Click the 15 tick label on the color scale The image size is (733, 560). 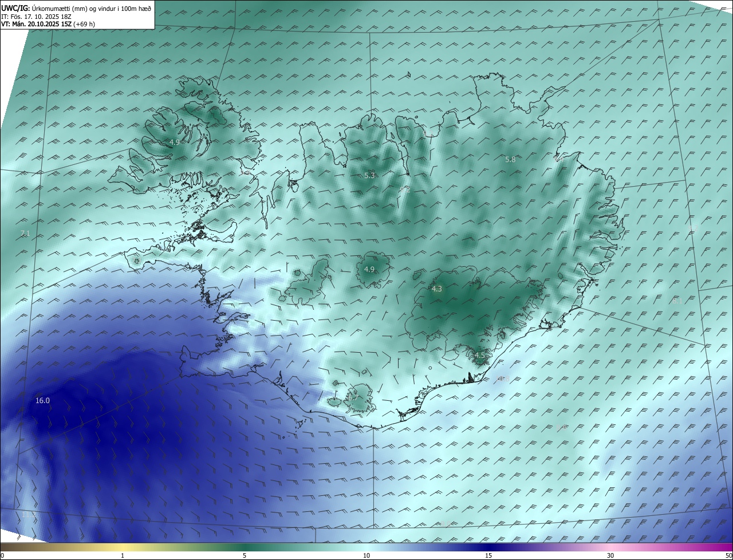[488, 555]
